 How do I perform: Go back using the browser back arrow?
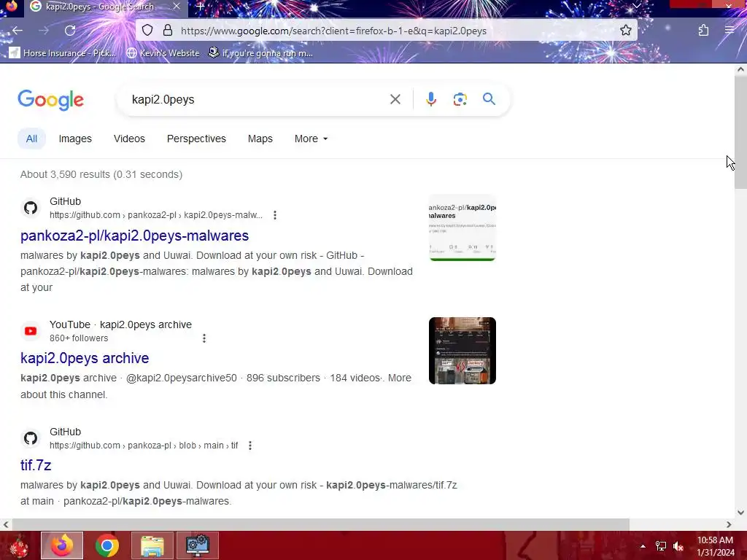(18, 31)
